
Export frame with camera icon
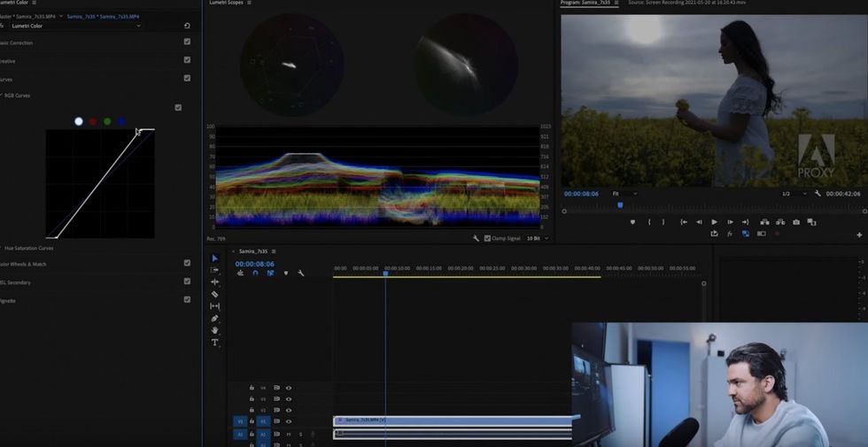pos(796,222)
